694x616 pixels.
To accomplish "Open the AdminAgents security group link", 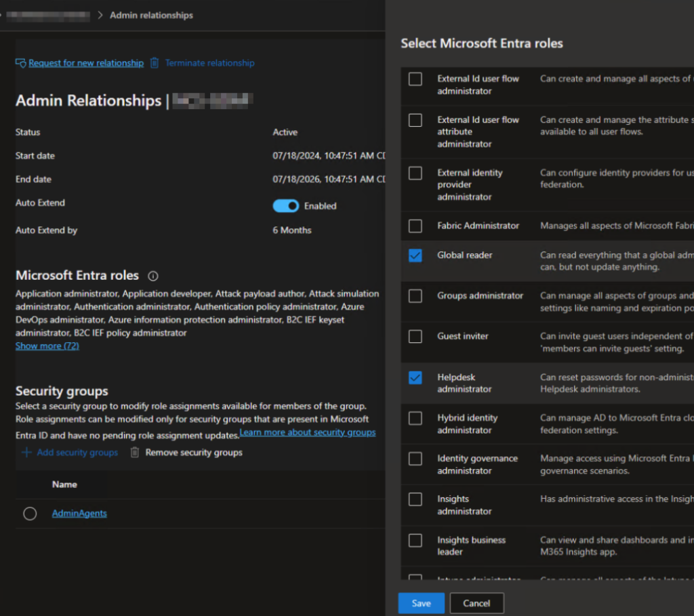I will 79,514.
